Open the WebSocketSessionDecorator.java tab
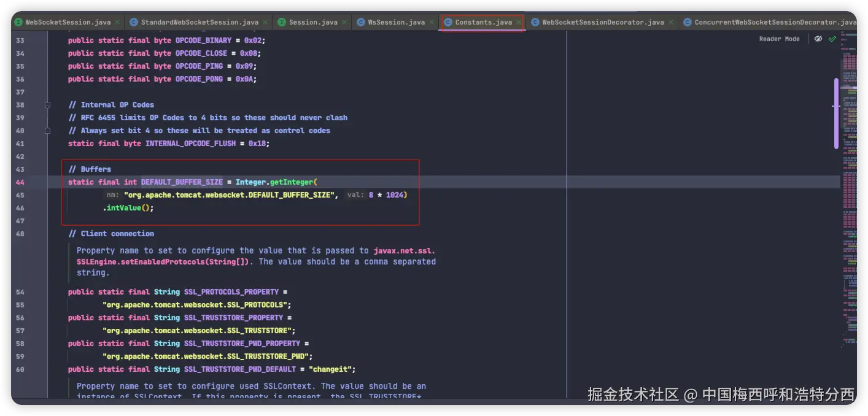Image resolution: width=868 pixels, height=416 pixels. pos(603,22)
